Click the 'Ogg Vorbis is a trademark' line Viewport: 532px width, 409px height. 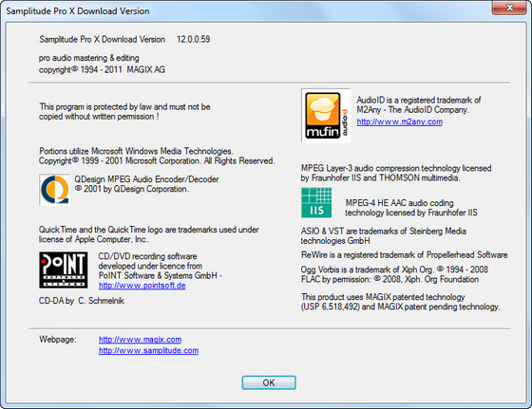394,270
